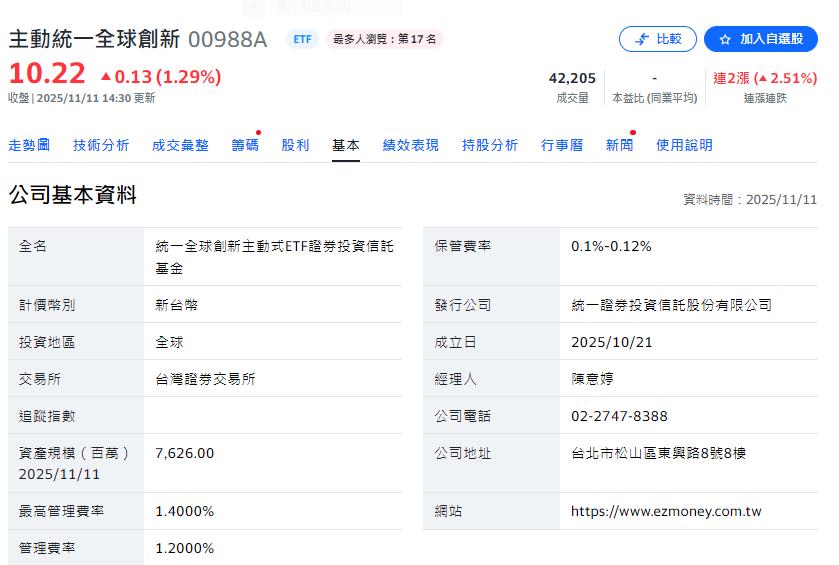Open the https://www.ezmoney.com.tw website link
839x565 pixels.
pos(666,511)
